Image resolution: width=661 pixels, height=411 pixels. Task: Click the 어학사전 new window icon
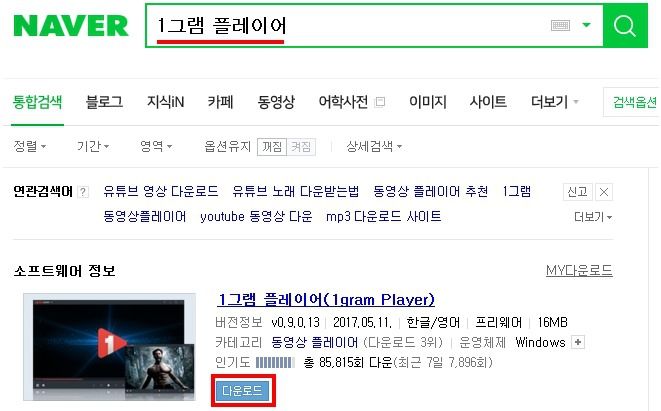380,102
